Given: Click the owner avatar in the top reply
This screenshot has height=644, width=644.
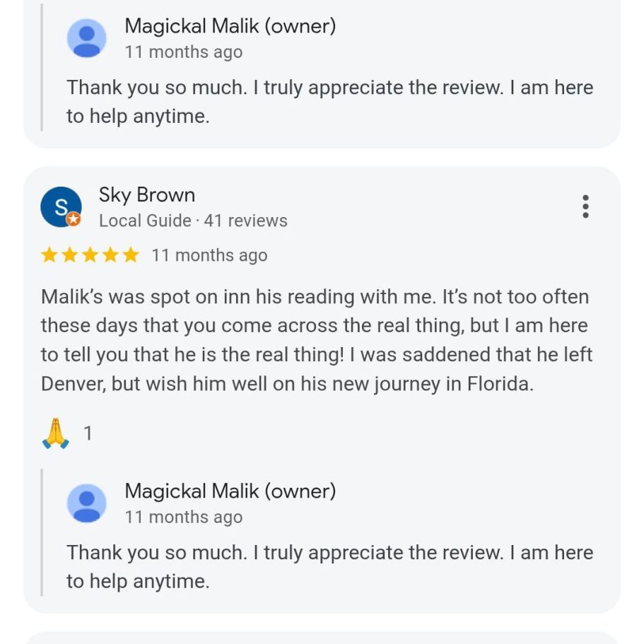Looking at the screenshot, I should point(87,38).
